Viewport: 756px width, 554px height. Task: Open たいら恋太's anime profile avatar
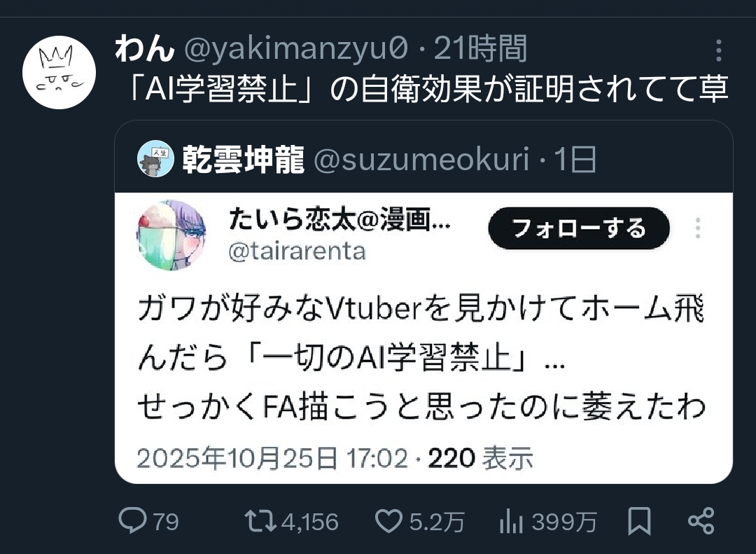pos(171,235)
